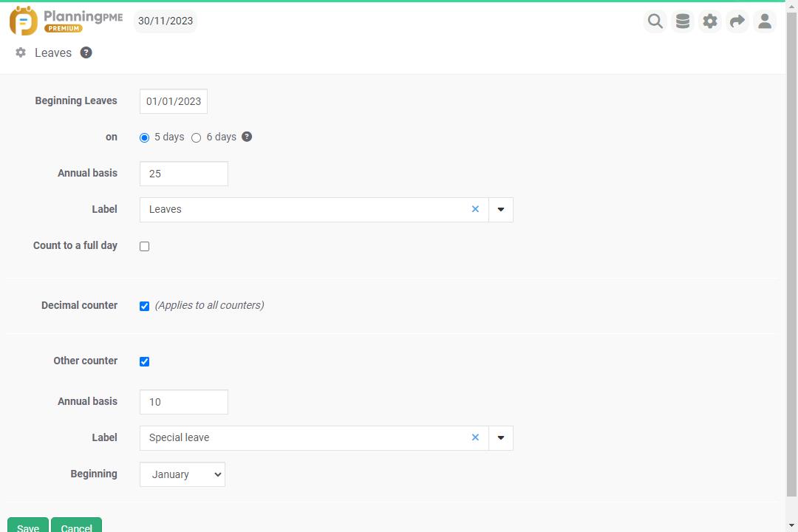Screen dimensions: 798x532
Task: Click the Annual basis field showing 10
Action: (x=184, y=402)
